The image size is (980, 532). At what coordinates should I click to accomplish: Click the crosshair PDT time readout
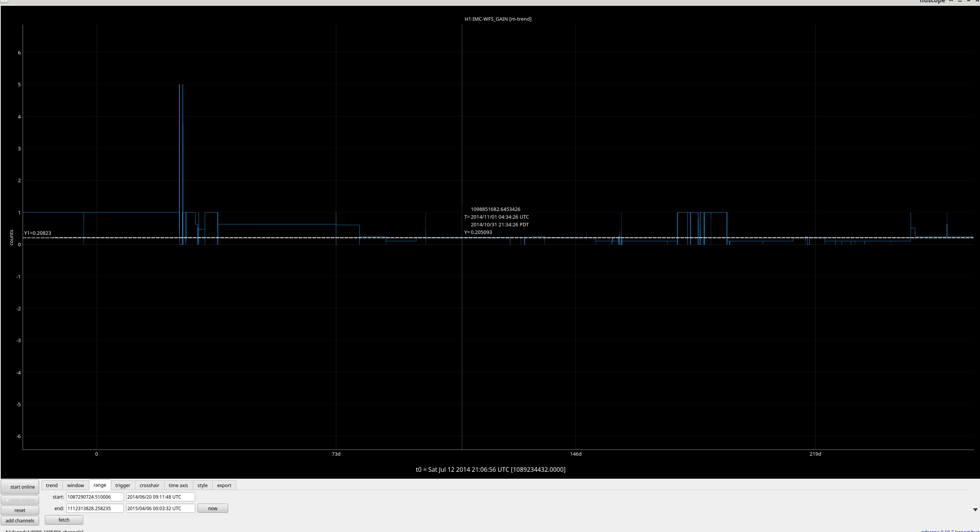click(500, 224)
